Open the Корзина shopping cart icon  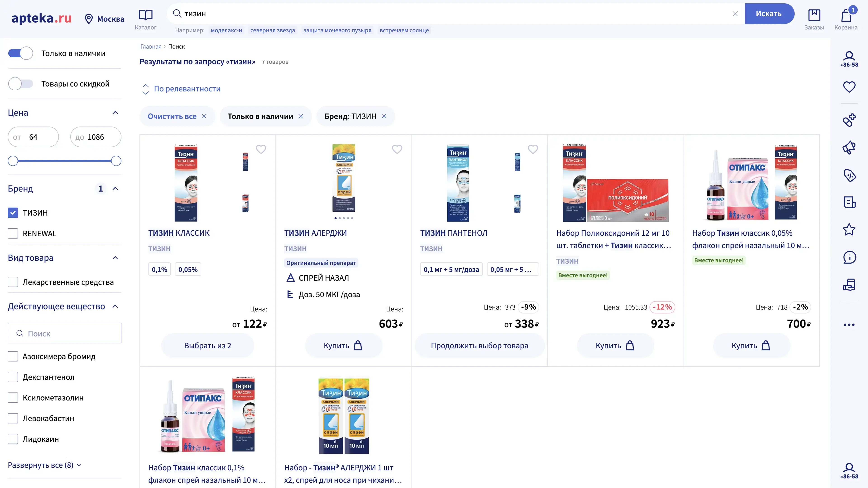(846, 16)
